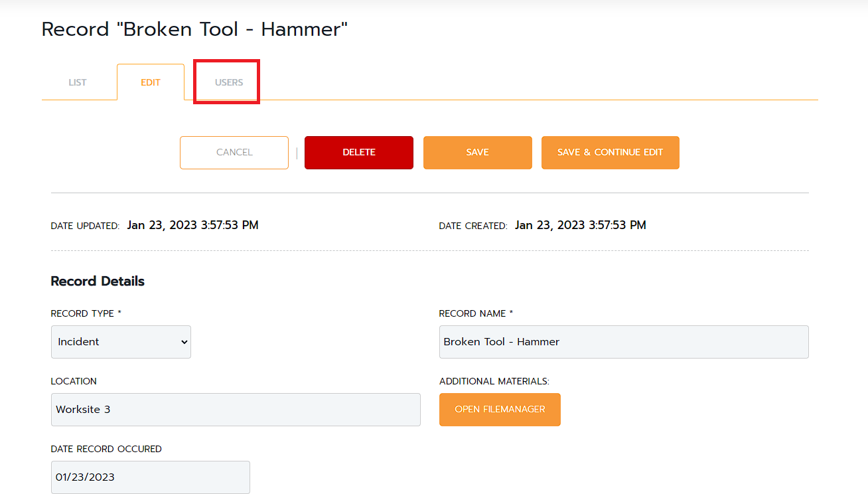Click the page title Record "Broken Tool - Hammer"
The height and width of the screenshot is (494, 868).
(194, 29)
